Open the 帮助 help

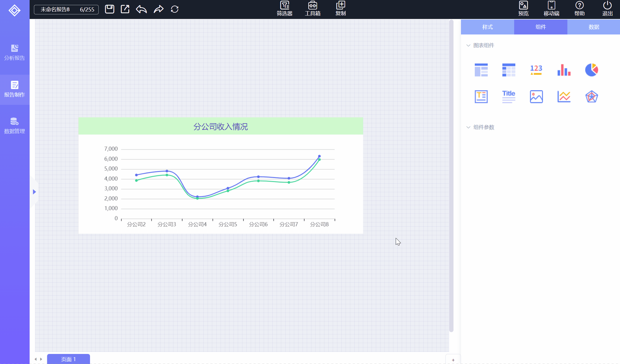pyautogui.click(x=579, y=9)
